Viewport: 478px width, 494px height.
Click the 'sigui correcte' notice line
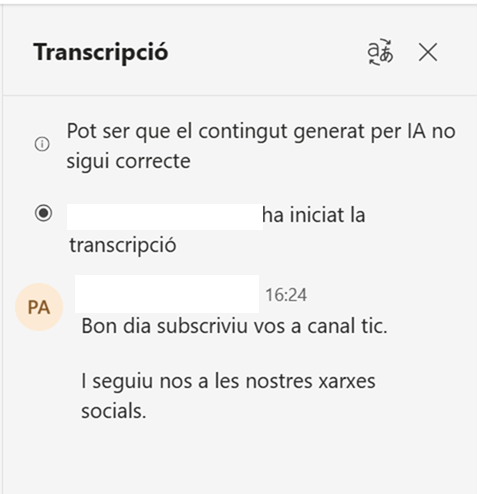(128, 162)
